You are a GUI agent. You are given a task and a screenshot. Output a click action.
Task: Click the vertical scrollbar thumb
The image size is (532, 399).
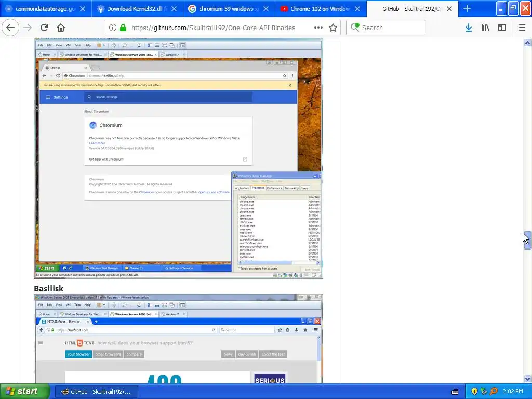coord(527,241)
